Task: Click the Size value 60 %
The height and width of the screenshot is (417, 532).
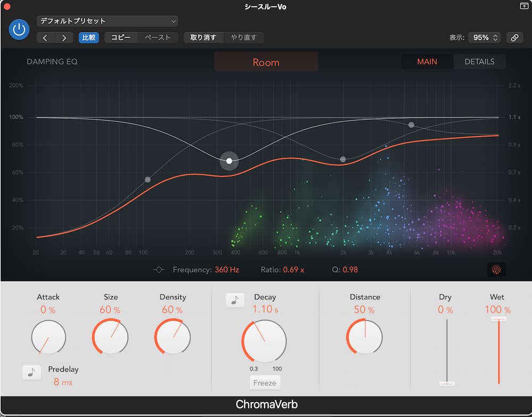Action: 110,310
